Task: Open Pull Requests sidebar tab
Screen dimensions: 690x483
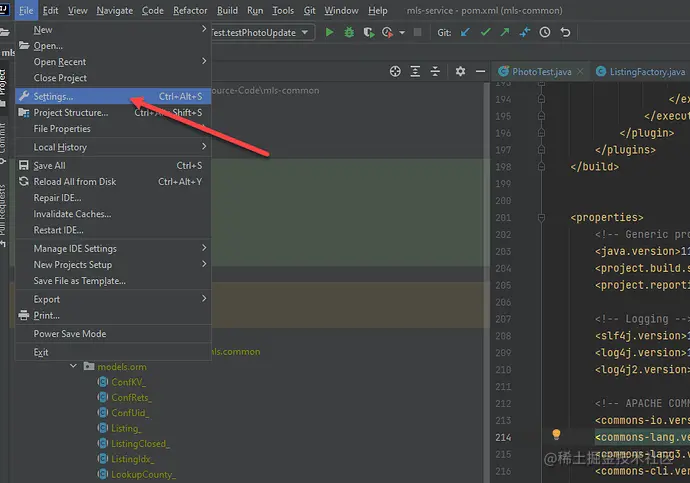Action: tap(4, 215)
